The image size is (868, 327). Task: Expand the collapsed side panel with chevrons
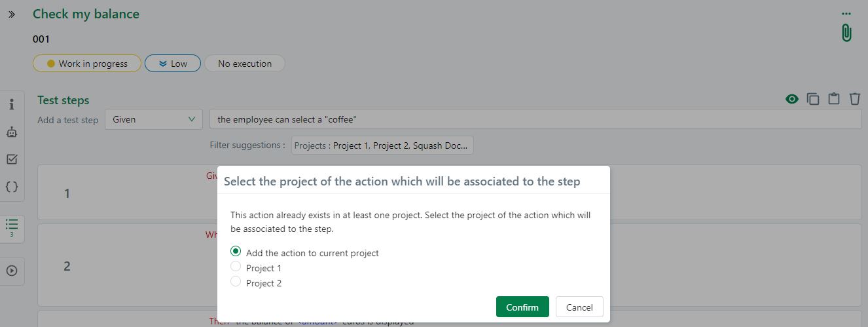click(x=11, y=14)
